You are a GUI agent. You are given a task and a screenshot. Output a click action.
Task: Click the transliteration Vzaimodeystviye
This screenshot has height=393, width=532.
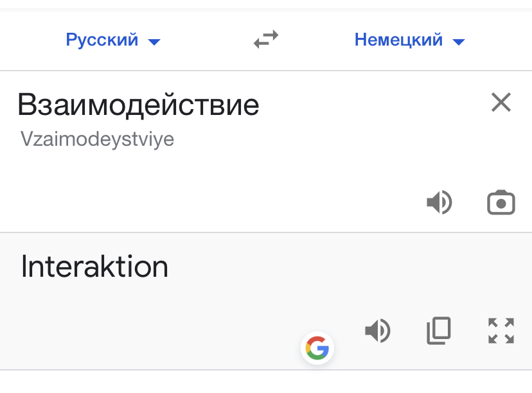97,139
